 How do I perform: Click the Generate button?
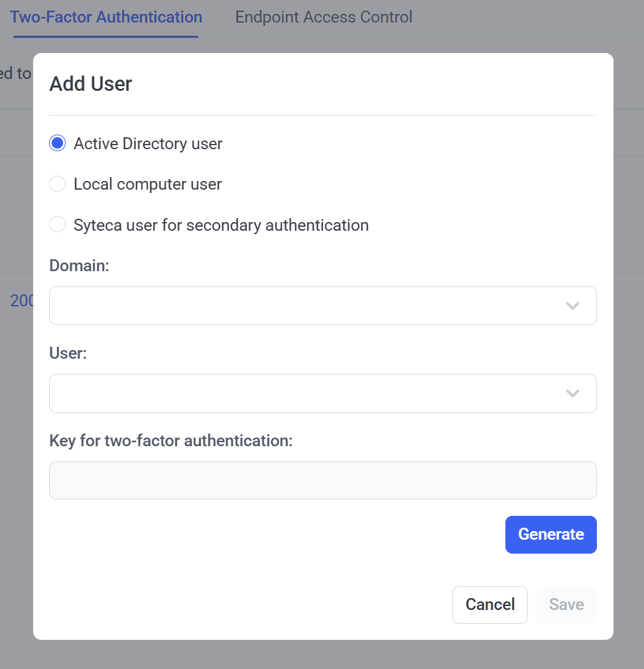point(551,534)
